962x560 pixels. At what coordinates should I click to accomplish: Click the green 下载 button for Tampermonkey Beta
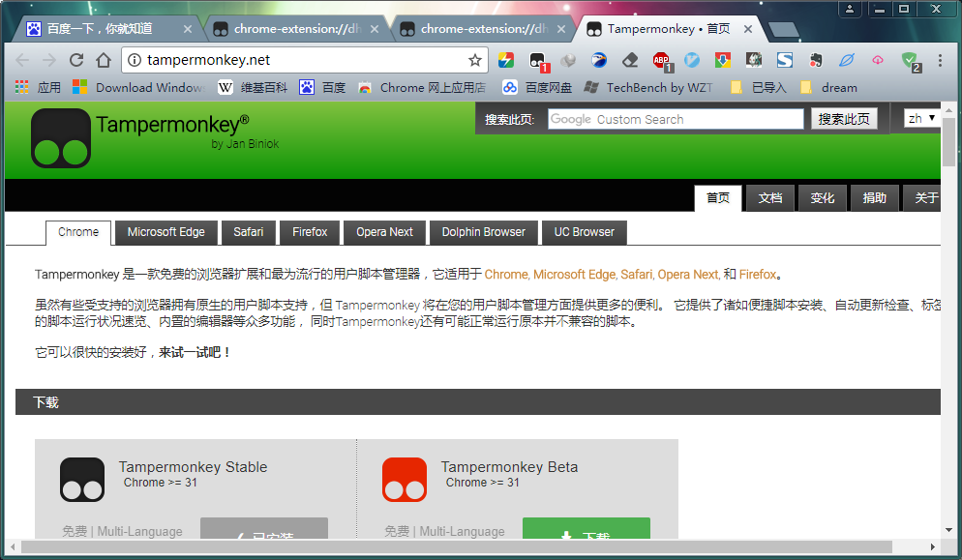[586, 529]
